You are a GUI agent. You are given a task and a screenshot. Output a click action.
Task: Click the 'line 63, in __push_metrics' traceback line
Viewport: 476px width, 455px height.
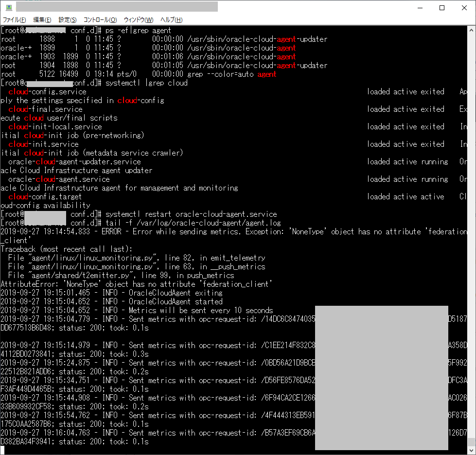coord(137,267)
